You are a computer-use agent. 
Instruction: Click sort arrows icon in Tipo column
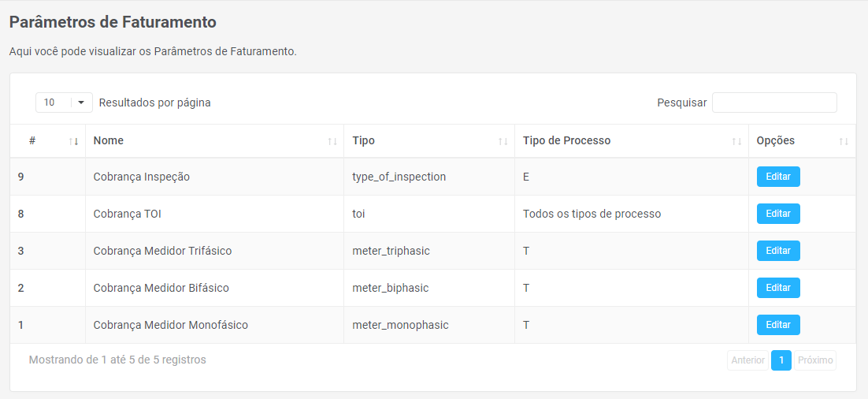tap(503, 141)
